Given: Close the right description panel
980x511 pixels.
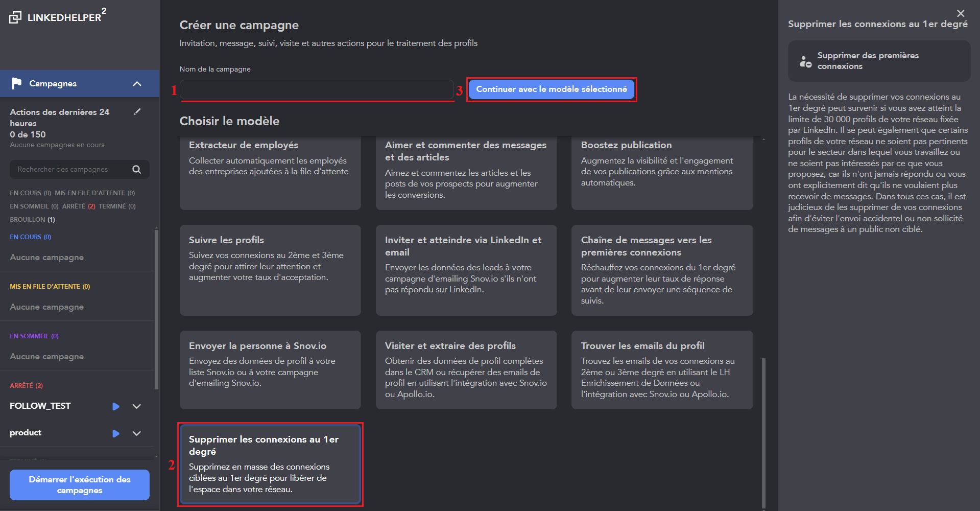Looking at the screenshot, I should tap(961, 13).
